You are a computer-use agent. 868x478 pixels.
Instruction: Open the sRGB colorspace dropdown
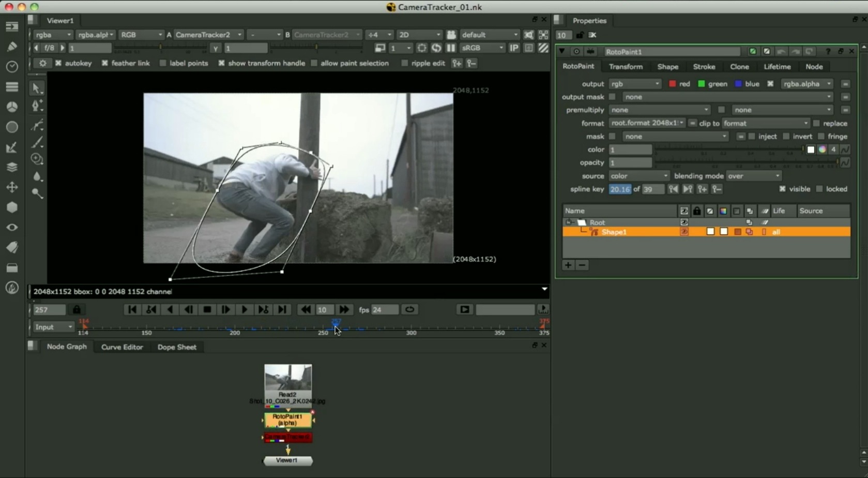click(x=482, y=48)
